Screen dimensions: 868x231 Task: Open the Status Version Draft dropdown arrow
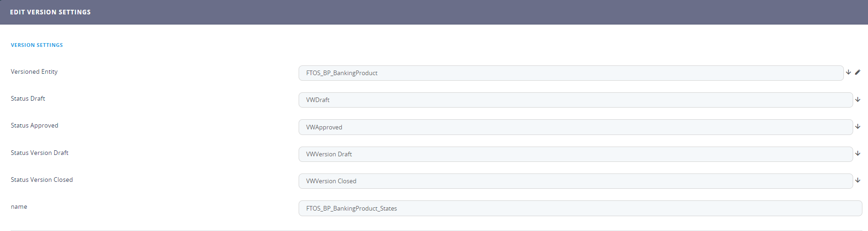[858, 154]
